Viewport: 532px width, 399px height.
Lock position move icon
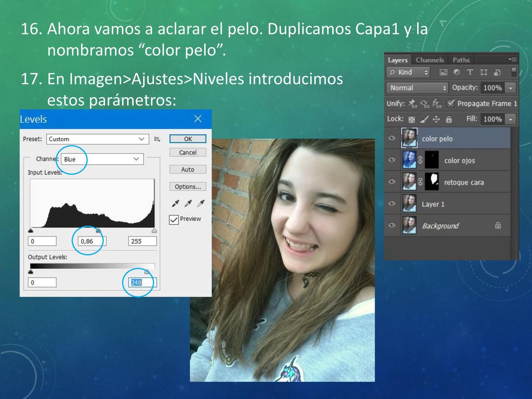(436, 119)
